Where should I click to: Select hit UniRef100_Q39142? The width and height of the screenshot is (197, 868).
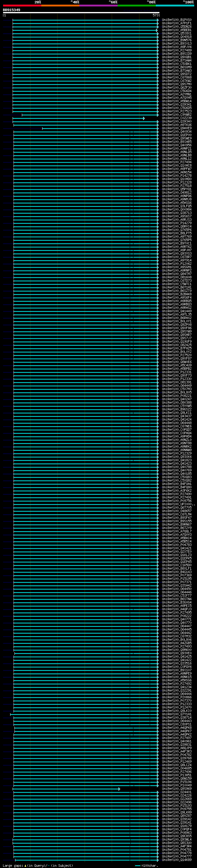point(176,819)
